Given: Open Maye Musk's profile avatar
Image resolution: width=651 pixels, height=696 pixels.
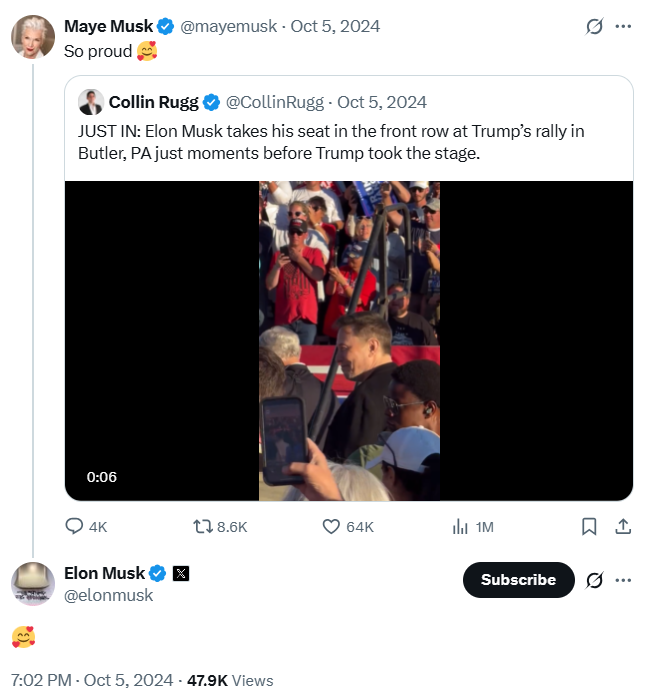Looking at the screenshot, I should tap(32, 37).
